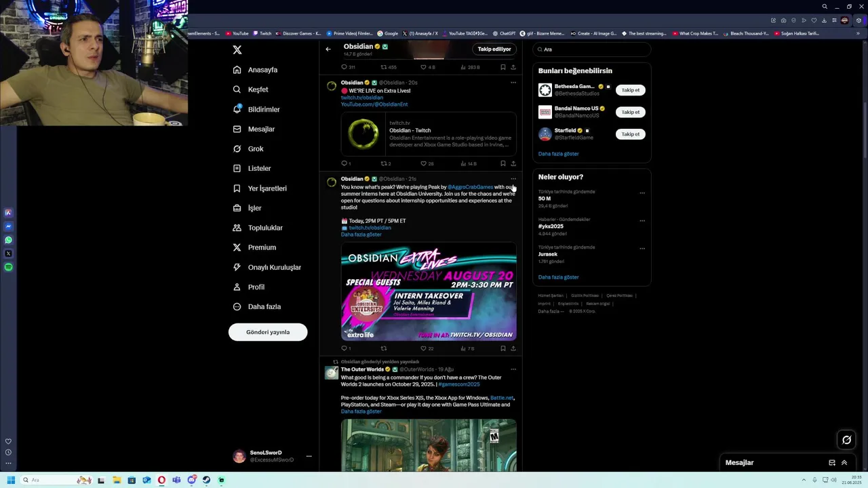Open Grok from sidebar

click(248, 148)
